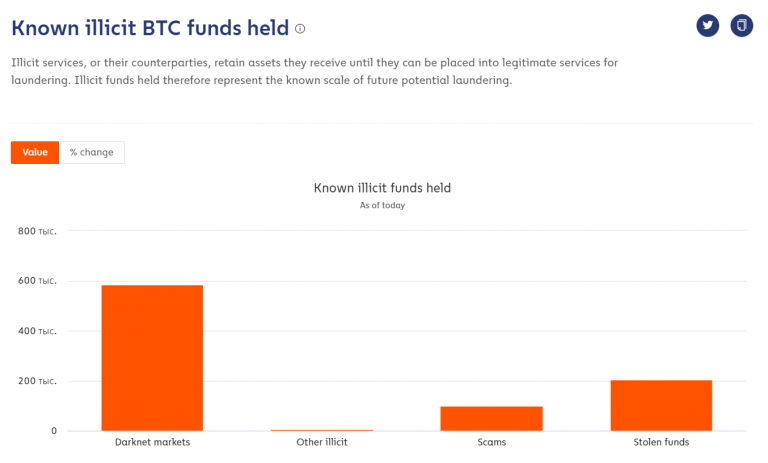Select the Stolen funds bar
Viewport: 768px width, 463px height.
coord(660,405)
